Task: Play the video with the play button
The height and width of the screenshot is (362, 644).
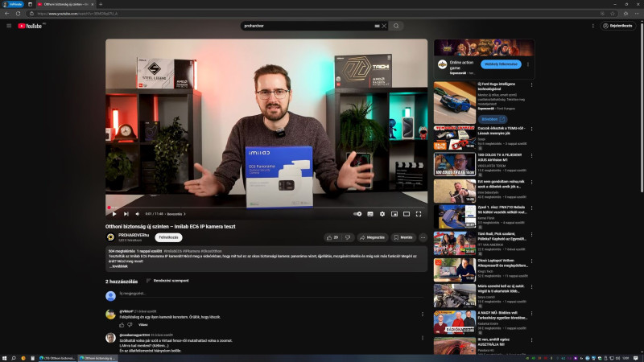Action: point(114,214)
